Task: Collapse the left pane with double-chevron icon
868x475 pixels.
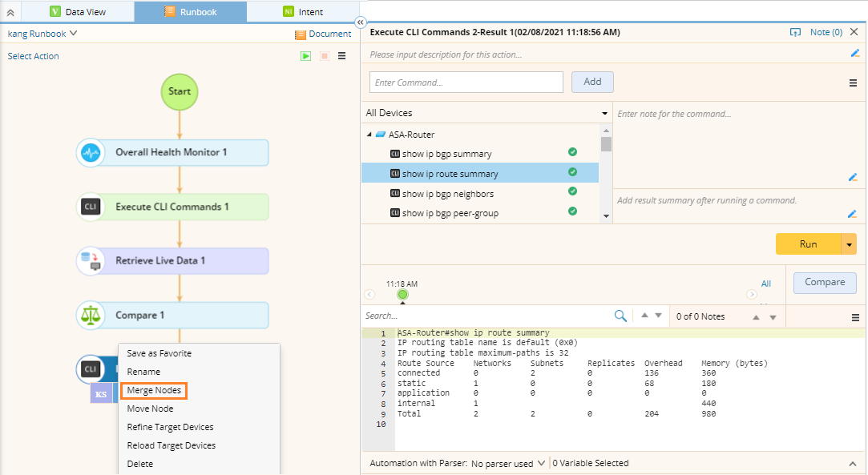Action: click(x=360, y=23)
